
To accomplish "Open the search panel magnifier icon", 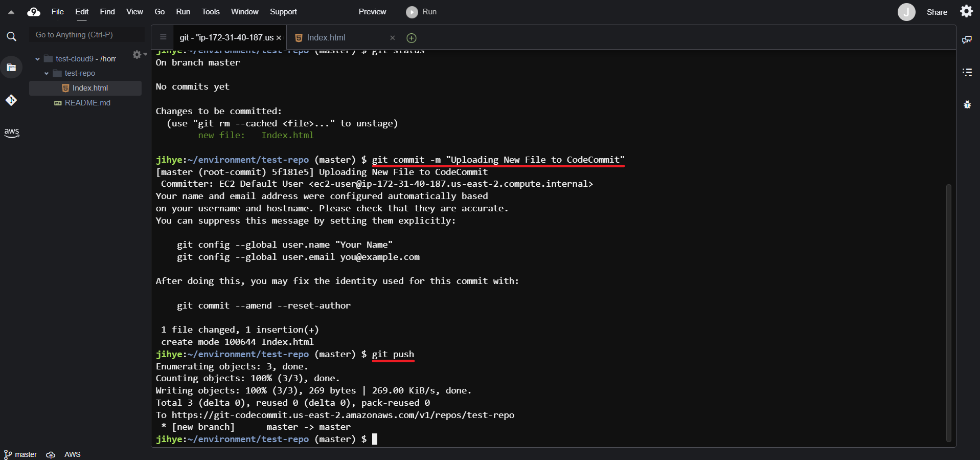I will click(11, 36).
